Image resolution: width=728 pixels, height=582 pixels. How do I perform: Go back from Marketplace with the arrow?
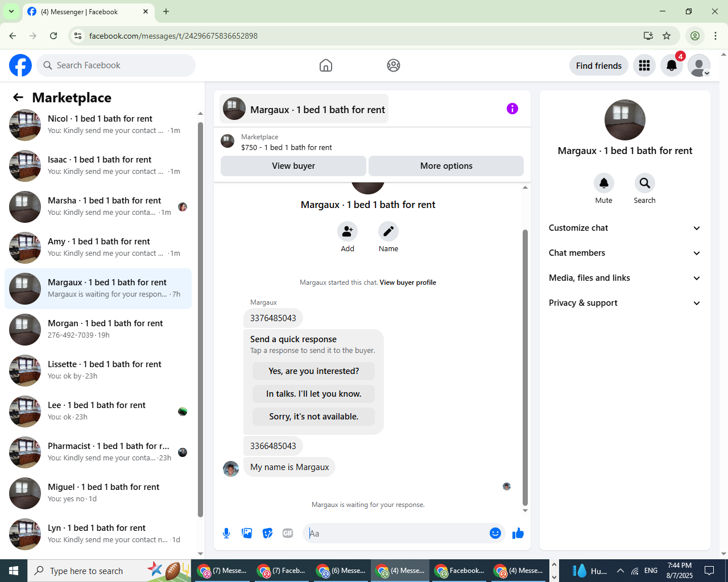[x=18, y=97]
